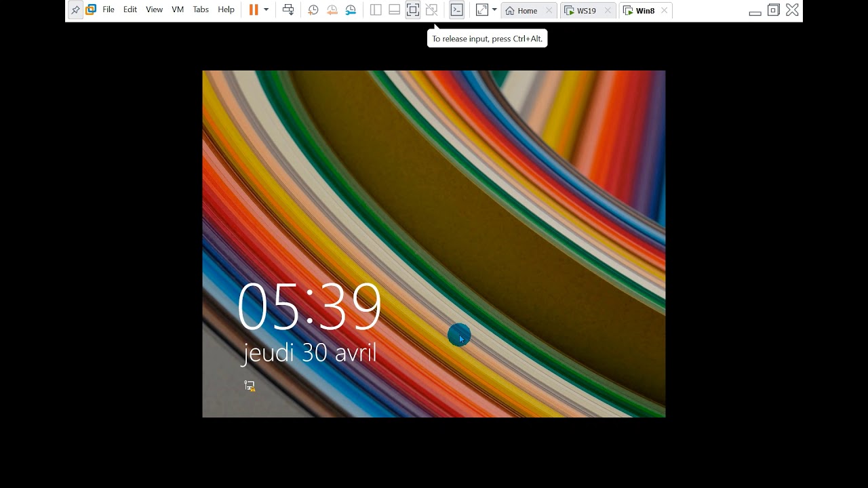The height and width of the screenshot is (488, 868).
Task: Send Ctrl+Alt+Del to the virtual machine
Action: 288,10
